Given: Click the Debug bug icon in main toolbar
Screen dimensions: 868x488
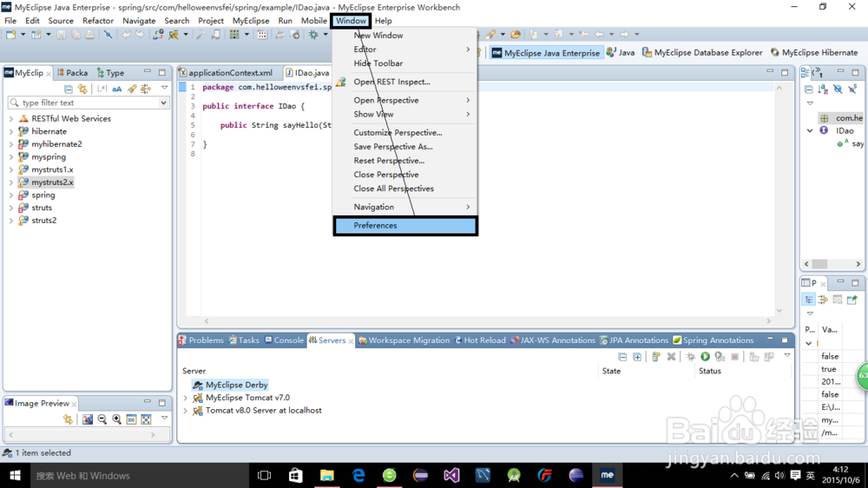Looking at the screenshot, I should [314, 35].
